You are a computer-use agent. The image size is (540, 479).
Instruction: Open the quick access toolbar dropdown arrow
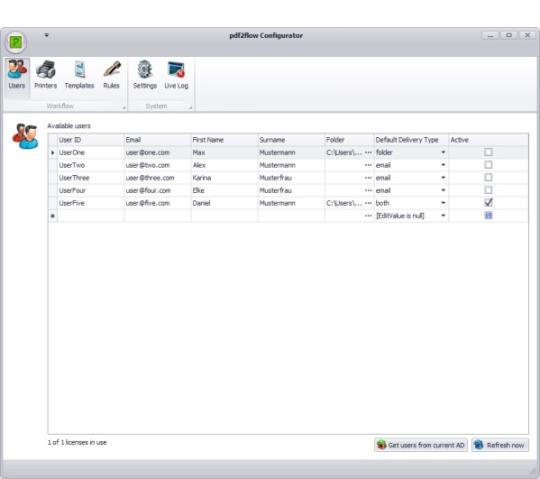pos(46,35)
